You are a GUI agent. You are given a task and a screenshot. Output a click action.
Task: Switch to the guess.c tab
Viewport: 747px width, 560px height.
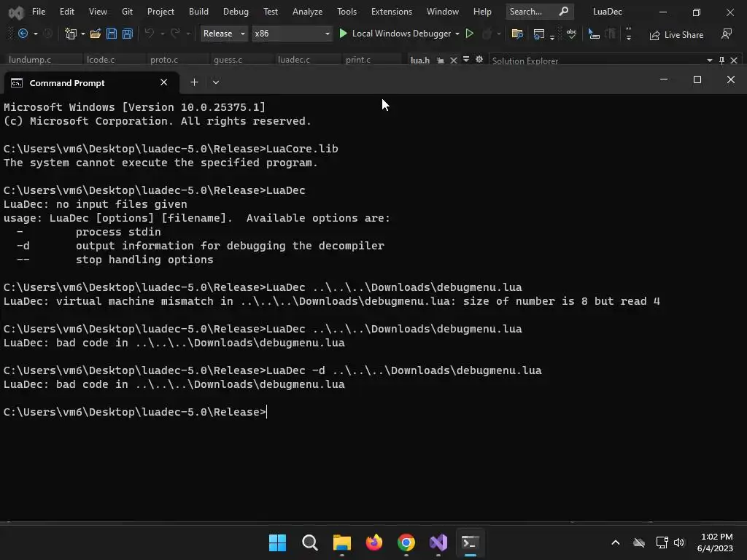228,60
